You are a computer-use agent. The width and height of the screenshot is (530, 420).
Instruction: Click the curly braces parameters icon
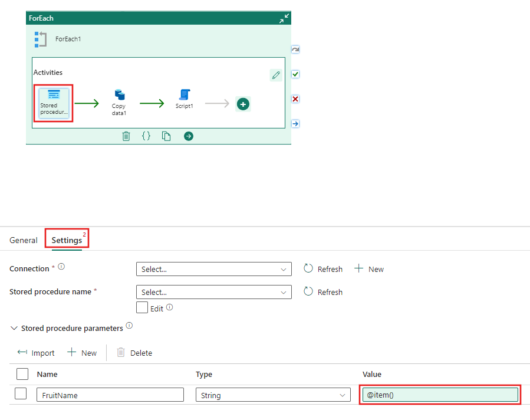[146, 136]
